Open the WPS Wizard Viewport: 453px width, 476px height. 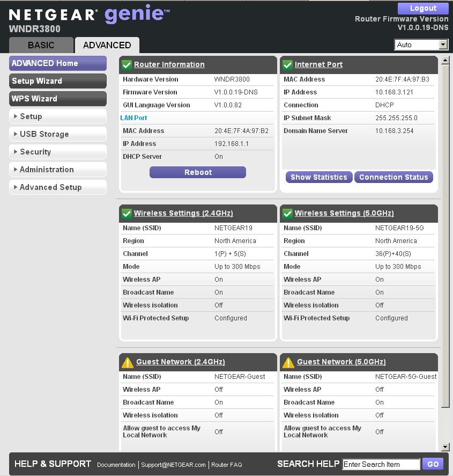57,99
